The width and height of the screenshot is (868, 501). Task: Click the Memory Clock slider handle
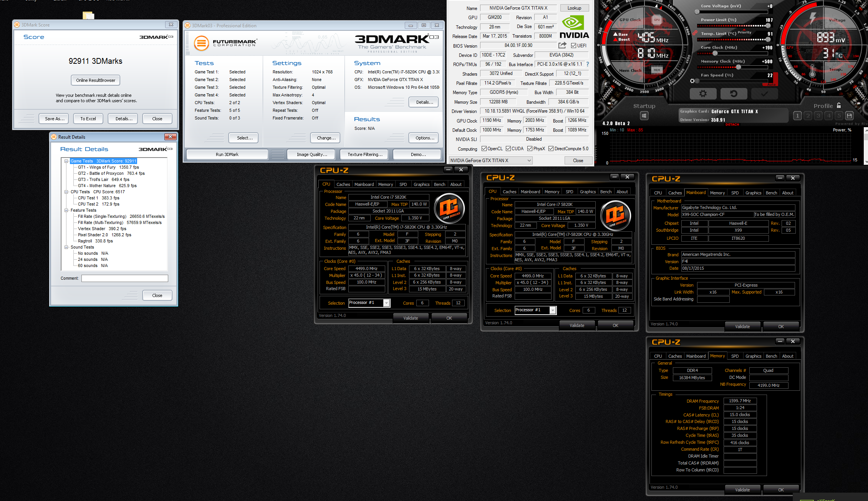pos(738,67)
